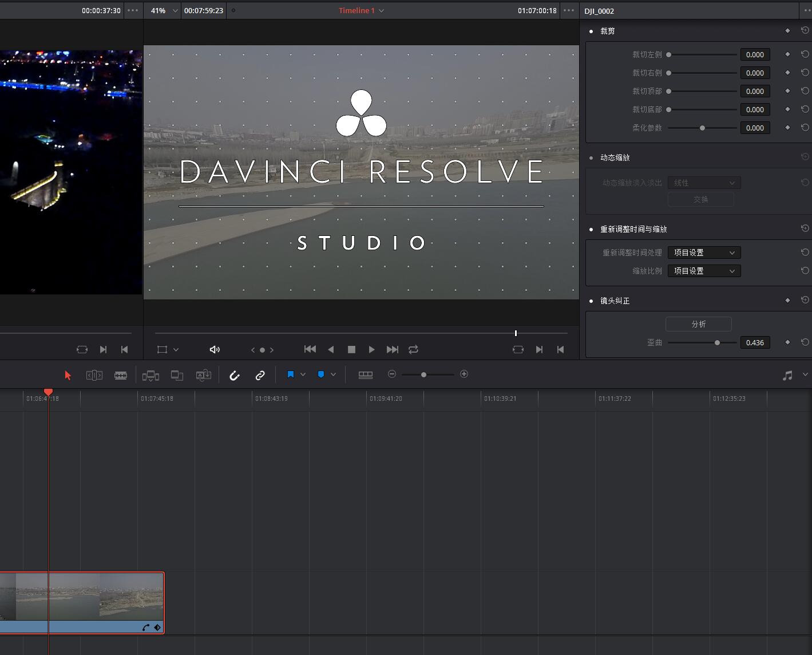
Task: Adjust the timeline zoom slider
Action: 427,374
